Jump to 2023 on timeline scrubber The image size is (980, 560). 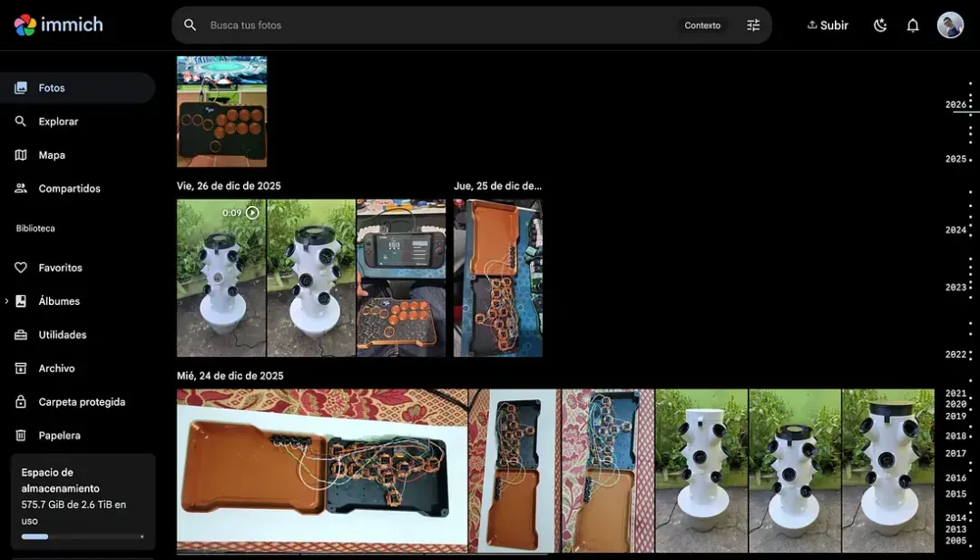pyautogui.click(x=955, y=288)
